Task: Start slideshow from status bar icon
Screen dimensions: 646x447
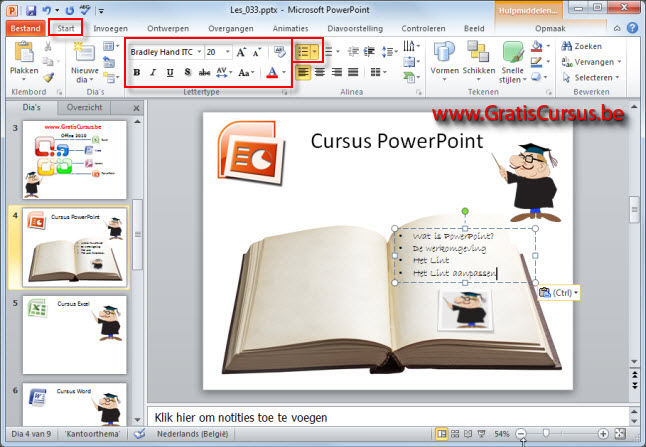Action: click(481, 433)
